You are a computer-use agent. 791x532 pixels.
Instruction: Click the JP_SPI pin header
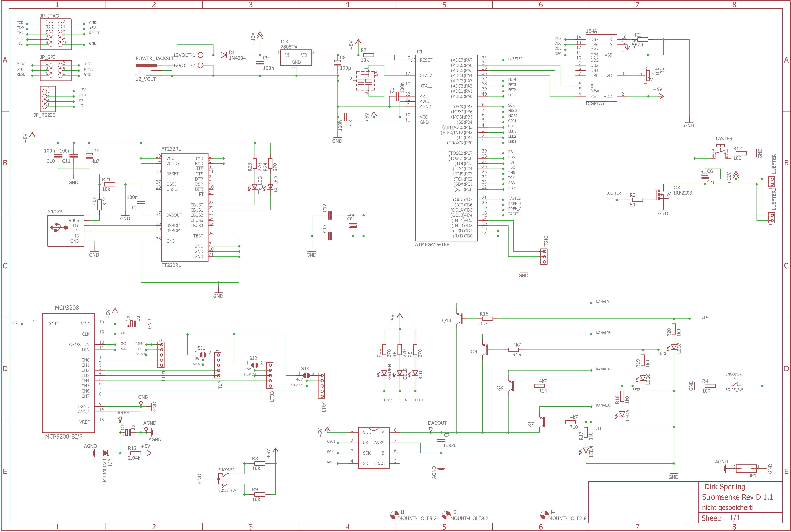[56, 70]
